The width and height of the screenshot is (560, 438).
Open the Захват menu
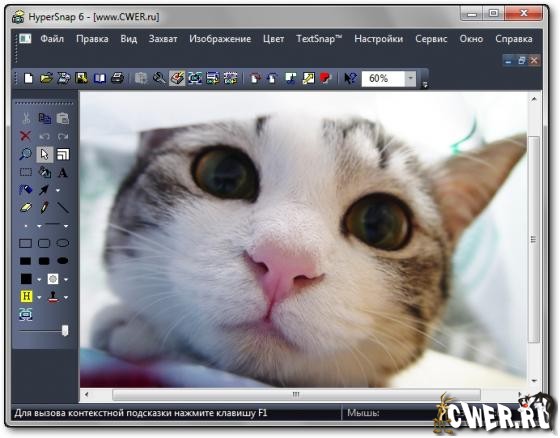163,39
